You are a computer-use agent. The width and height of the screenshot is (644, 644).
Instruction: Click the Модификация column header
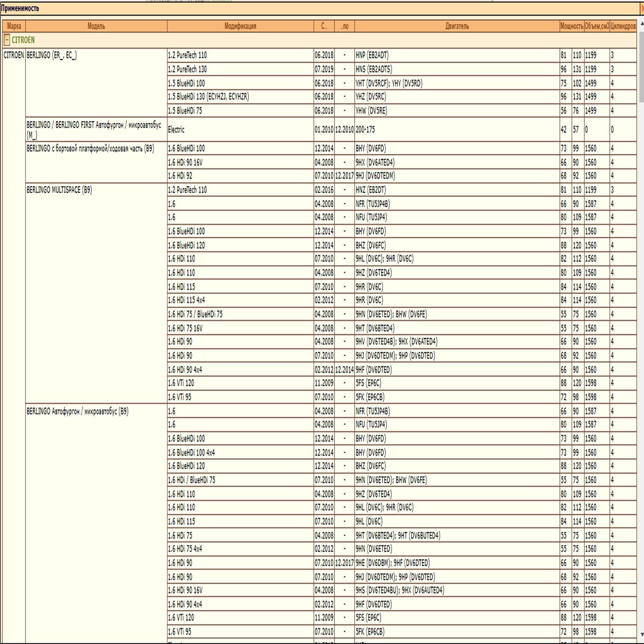[x=240, y=26]
